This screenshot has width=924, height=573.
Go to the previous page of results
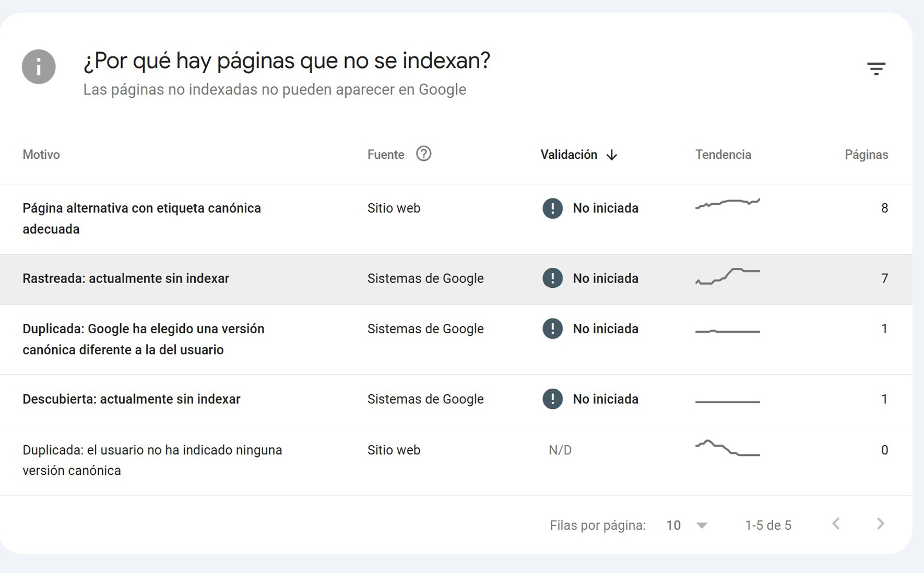coord(836,524)
